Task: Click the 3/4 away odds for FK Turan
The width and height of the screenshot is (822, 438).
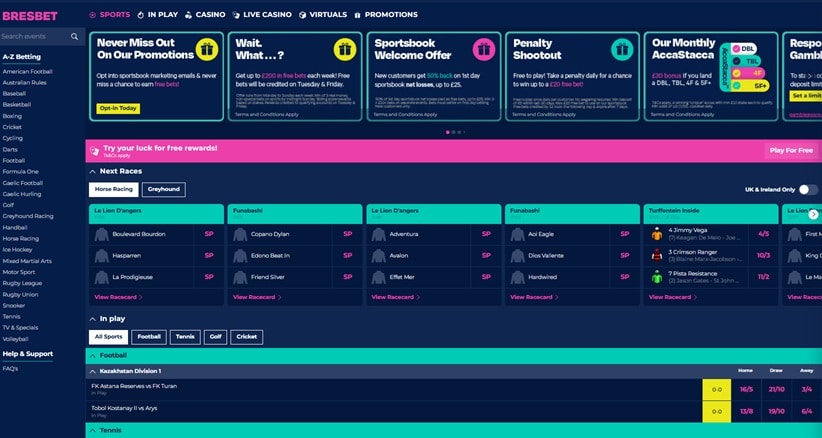Action: [807, 389]
